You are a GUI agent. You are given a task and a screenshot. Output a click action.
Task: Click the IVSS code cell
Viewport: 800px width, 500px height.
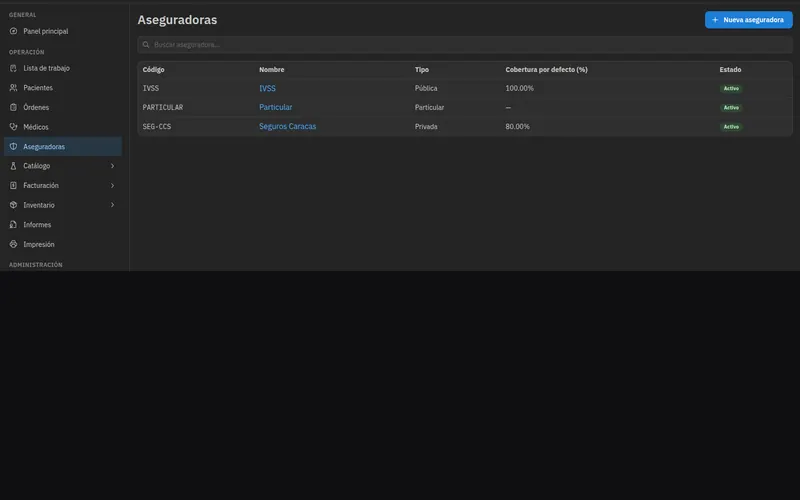151,88
